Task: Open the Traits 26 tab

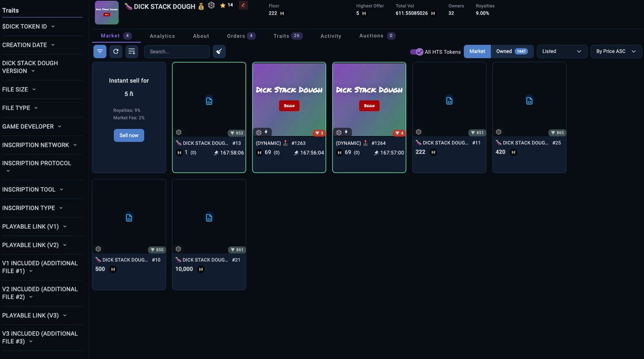Action: coord(288,36)
